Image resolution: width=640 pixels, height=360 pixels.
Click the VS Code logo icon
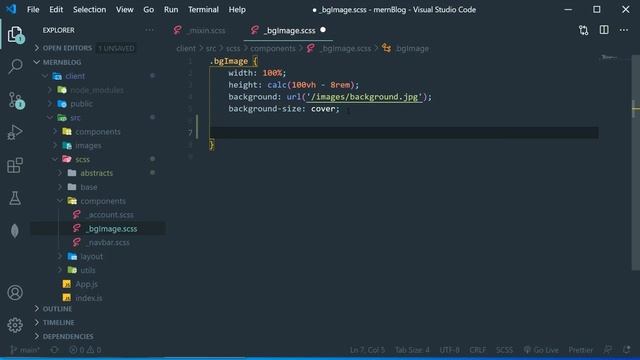11,9
